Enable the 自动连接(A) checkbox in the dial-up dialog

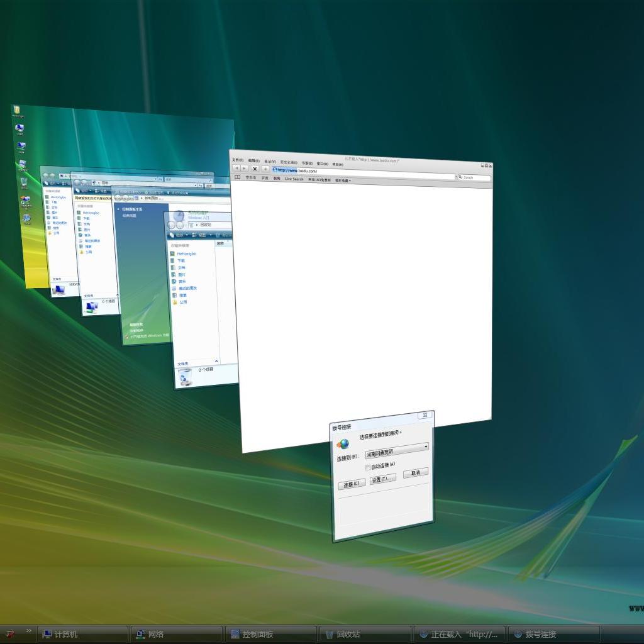coord(368,466)
